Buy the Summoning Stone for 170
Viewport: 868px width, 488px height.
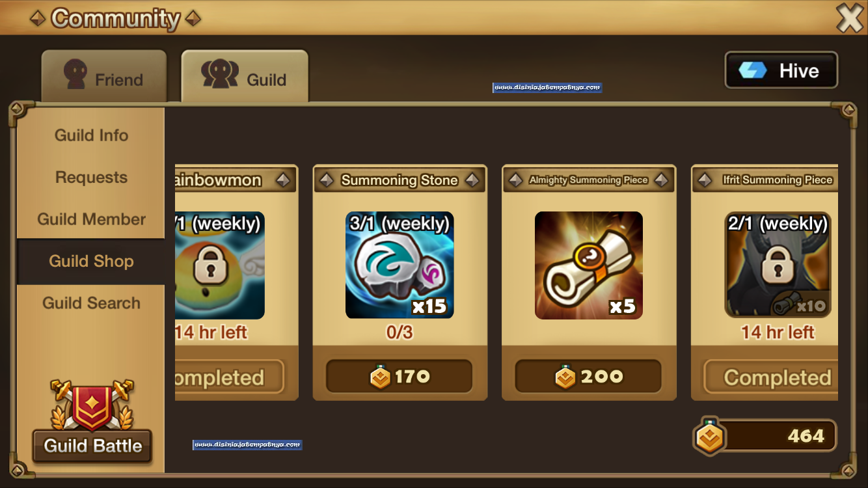coord(399,377)
